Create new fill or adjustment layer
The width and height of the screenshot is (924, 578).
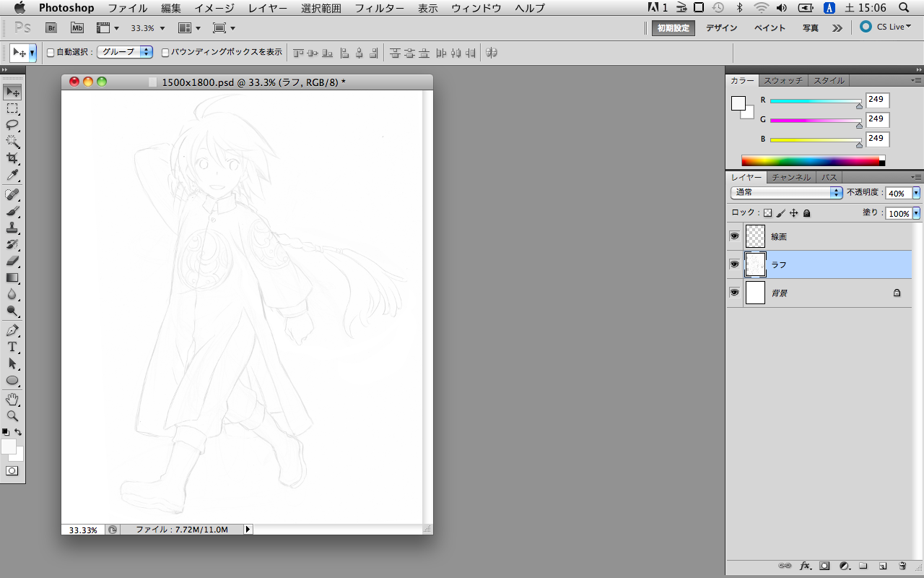click(x=844, y=566)
